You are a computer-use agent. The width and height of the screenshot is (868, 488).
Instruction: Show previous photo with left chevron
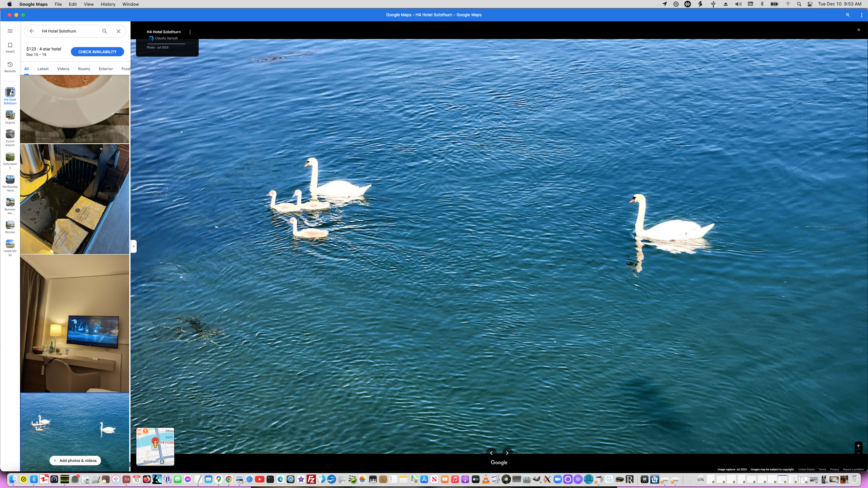click(x=491, y=453)
